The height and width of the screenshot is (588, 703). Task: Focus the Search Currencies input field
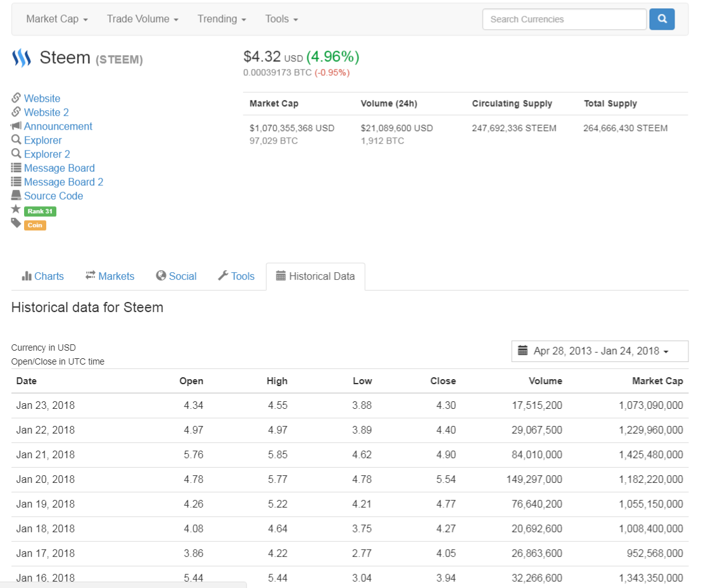[564, 19]
